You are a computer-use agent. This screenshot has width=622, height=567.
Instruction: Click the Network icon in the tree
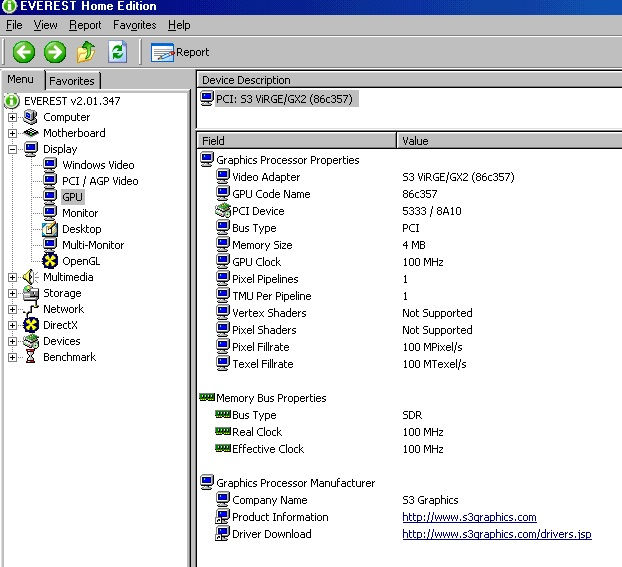coord(31,309)
